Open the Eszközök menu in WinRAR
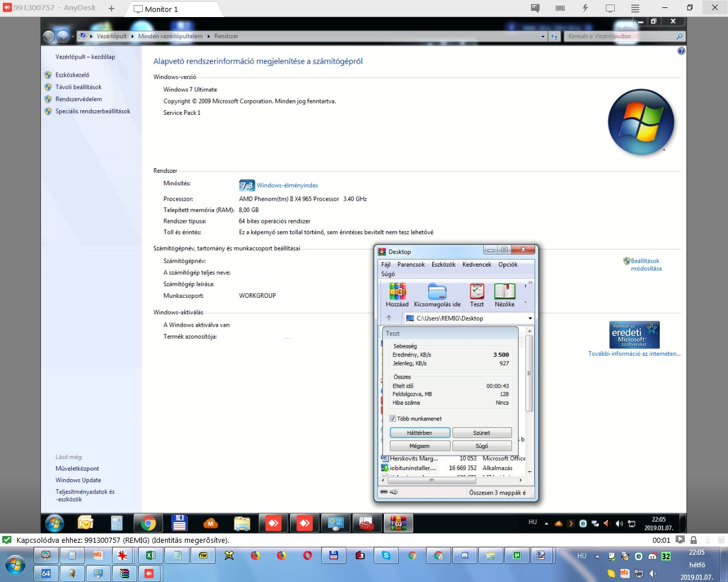The height and width of the screenshot is (582, 728). (x=443, y=264)
